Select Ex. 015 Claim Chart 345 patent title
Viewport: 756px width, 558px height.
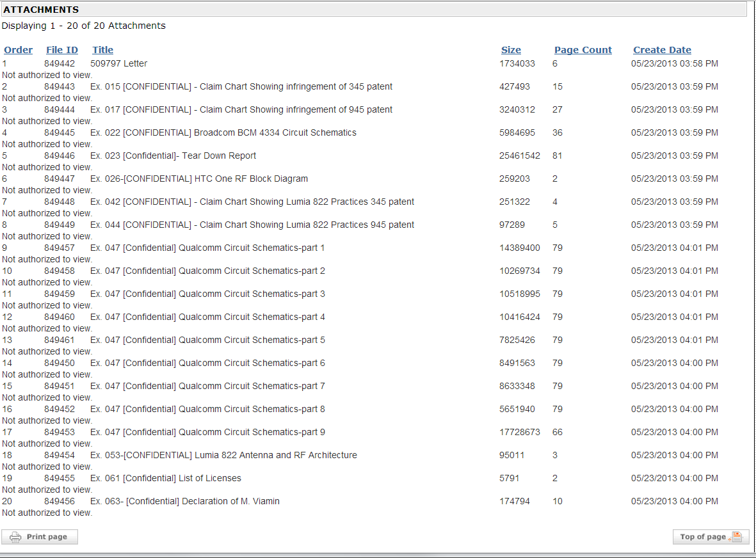tap(241, 87)
